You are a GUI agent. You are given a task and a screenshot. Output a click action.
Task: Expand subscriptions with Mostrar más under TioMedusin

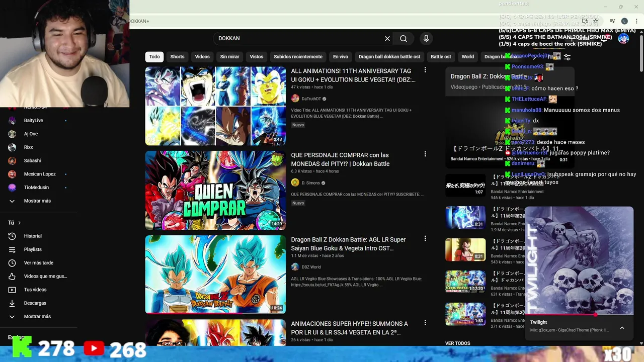tap(38, 201)
